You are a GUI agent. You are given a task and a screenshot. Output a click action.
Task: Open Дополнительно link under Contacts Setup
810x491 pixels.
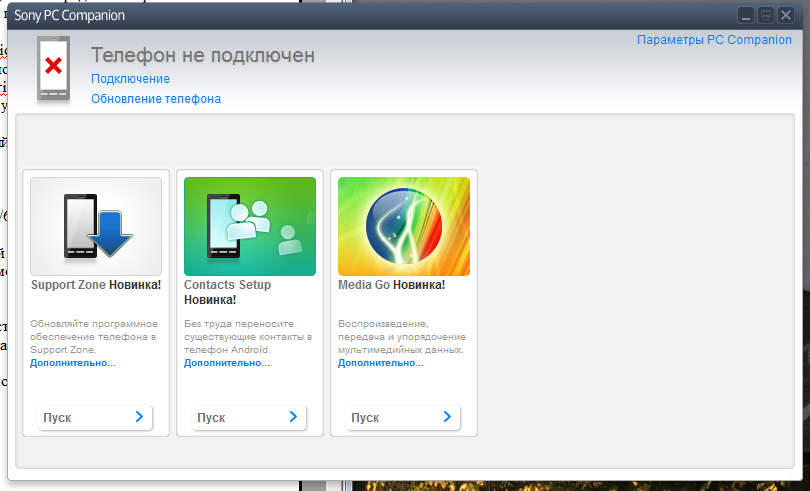tap(227, 363)
